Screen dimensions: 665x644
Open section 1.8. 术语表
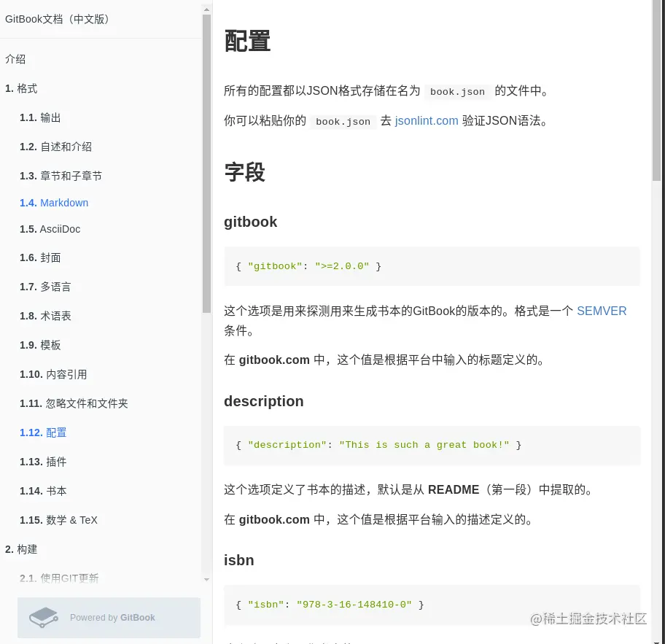[45, 316]
